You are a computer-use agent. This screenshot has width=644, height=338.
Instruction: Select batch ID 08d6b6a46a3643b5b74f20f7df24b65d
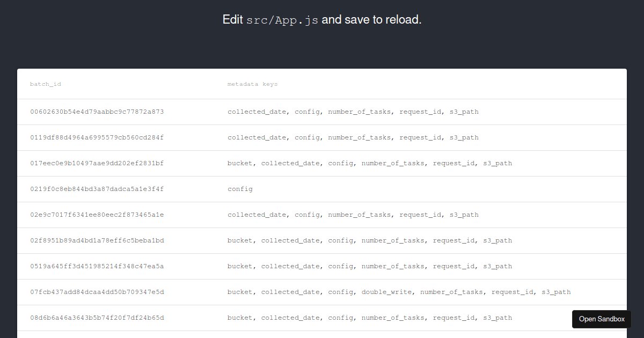tap(97, 318)
